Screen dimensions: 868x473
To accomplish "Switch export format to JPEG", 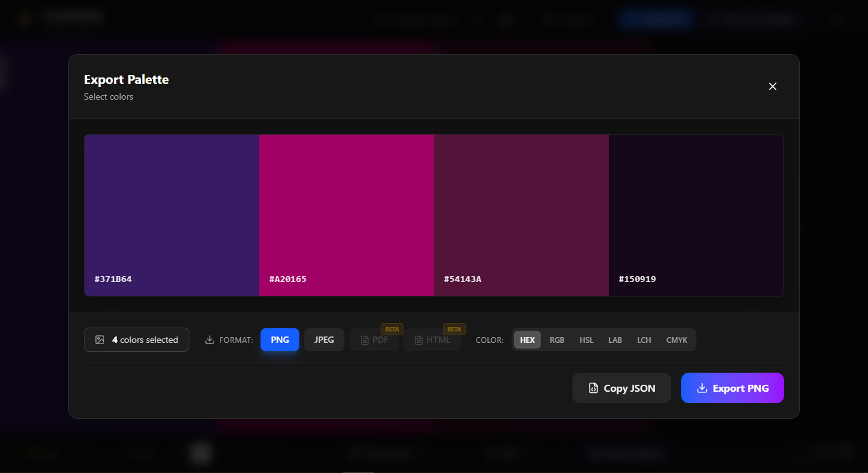I will point(324,340).
